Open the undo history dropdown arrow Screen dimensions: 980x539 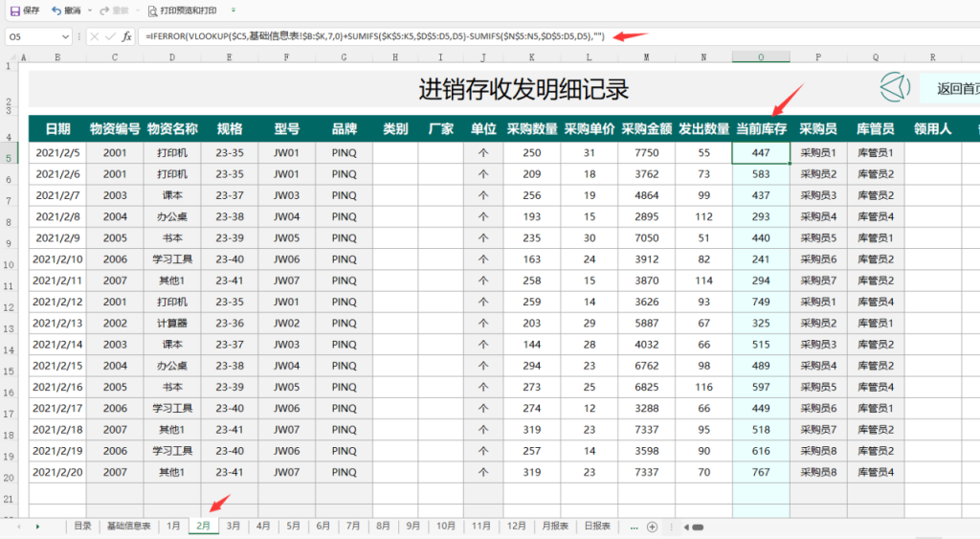click(x=90, y=11)
